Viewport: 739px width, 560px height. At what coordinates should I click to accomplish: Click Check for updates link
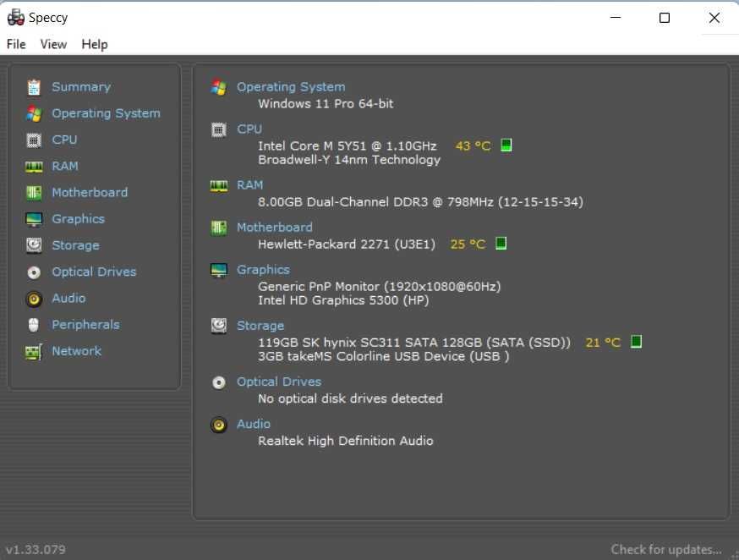click(x=666, y=550)
